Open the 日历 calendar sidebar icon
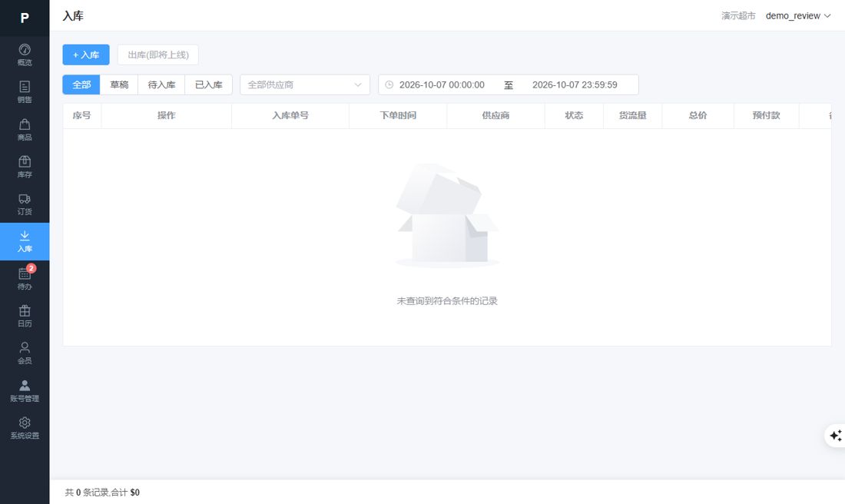 (x=25, y=316)
